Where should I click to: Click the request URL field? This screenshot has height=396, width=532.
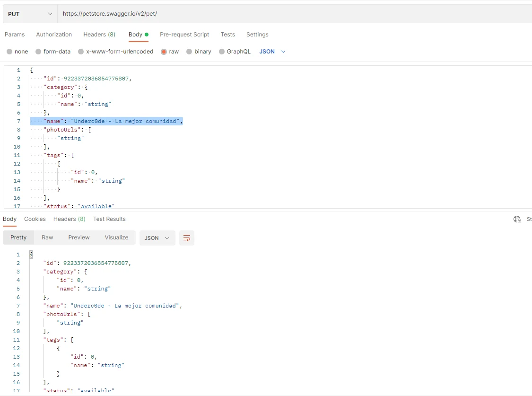click(x=295, y=14)
